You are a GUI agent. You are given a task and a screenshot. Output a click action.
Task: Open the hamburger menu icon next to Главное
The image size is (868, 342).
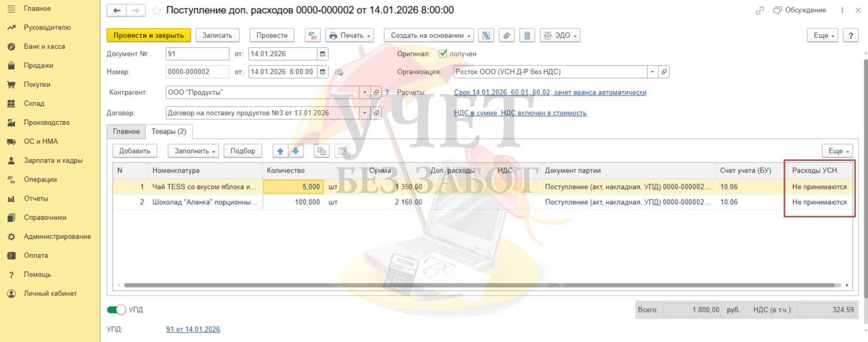pyautogui.click(x=11, y=8)
